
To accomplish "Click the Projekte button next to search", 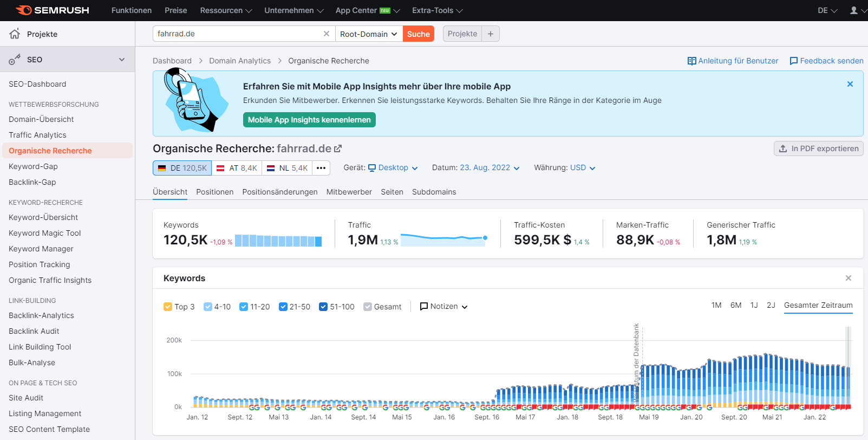I will pyautogui.click(x=462, y=34).
